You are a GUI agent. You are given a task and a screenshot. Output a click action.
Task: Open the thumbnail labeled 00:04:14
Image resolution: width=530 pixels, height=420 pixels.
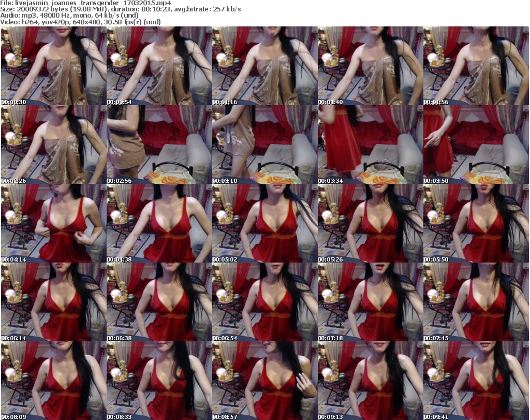53,224
